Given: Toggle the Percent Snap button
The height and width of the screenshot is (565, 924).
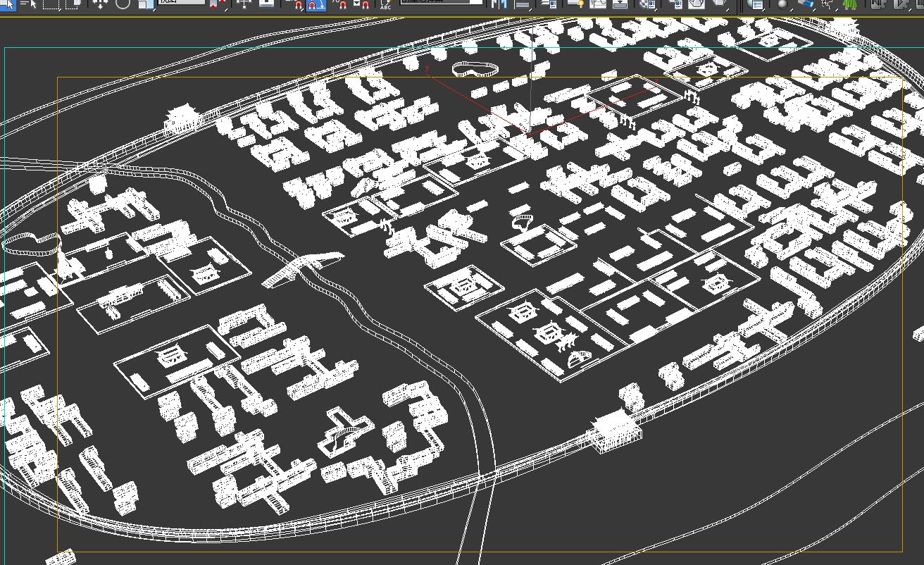Looking at the screenshot, I should [339, 4].
